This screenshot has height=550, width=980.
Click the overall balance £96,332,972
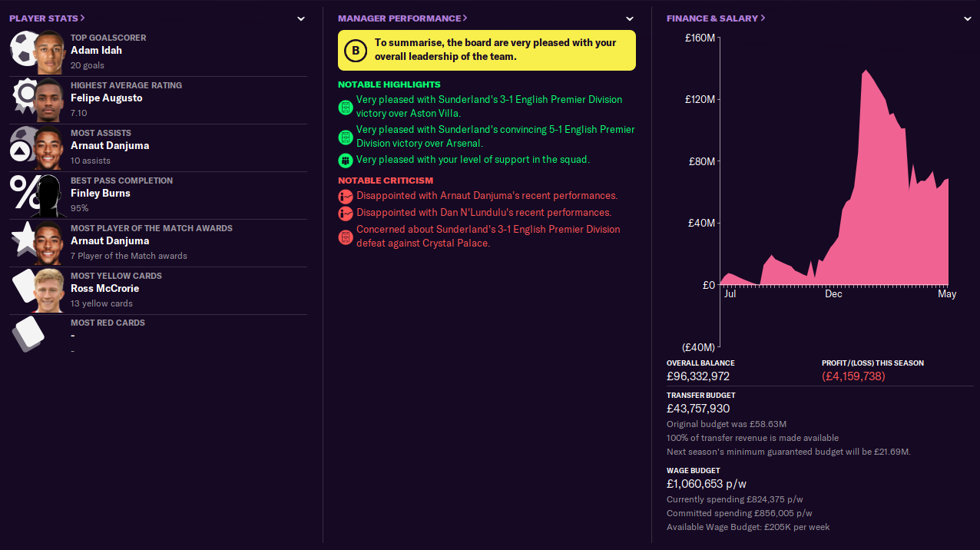[x=698, y=376]
